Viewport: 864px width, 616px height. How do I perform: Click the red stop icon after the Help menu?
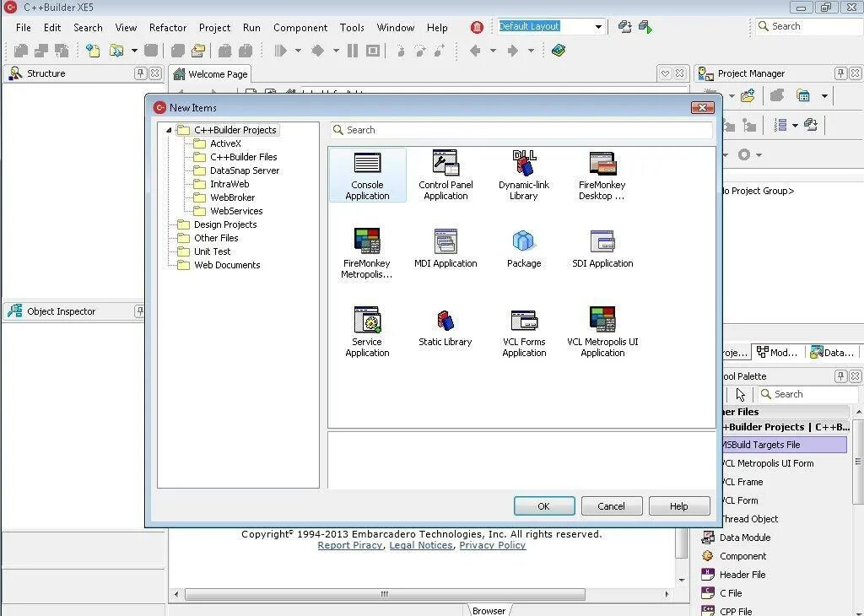(x=478, y=27)
